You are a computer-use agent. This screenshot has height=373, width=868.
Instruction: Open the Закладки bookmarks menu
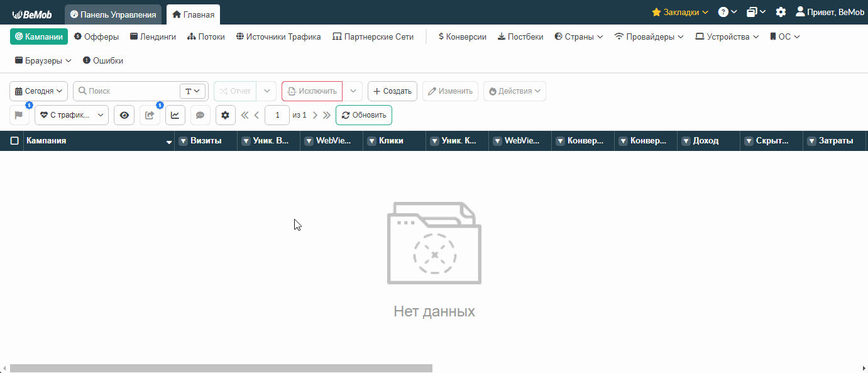pos(680,12)
